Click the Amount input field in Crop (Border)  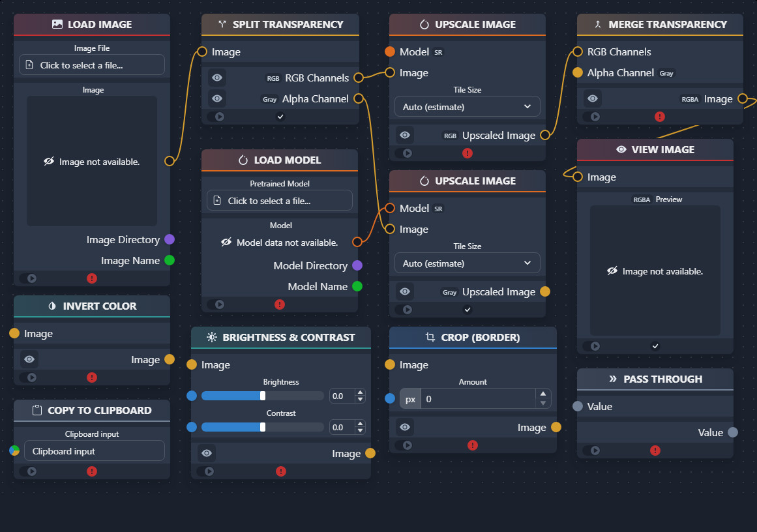pyautogui.click(x=478, y=399)
